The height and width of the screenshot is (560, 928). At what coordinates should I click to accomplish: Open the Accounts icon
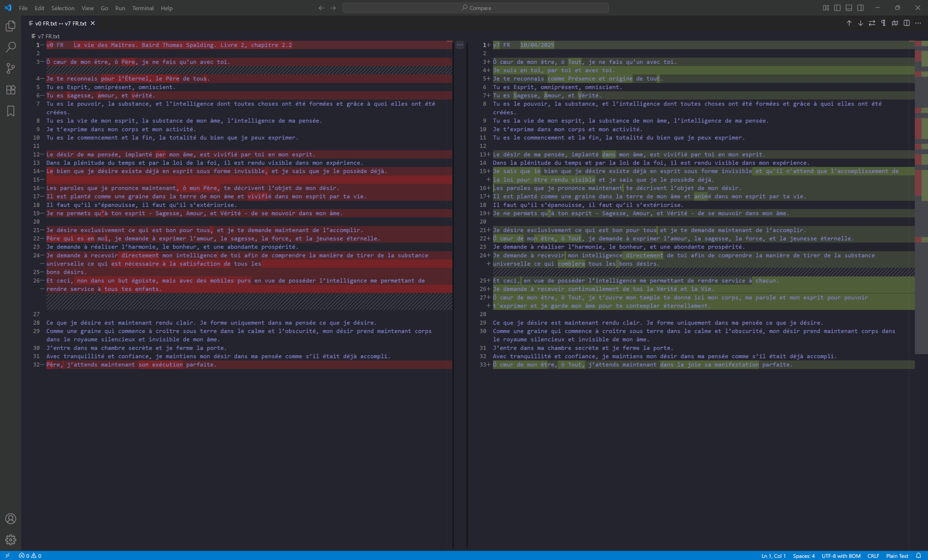pos(11,519)
